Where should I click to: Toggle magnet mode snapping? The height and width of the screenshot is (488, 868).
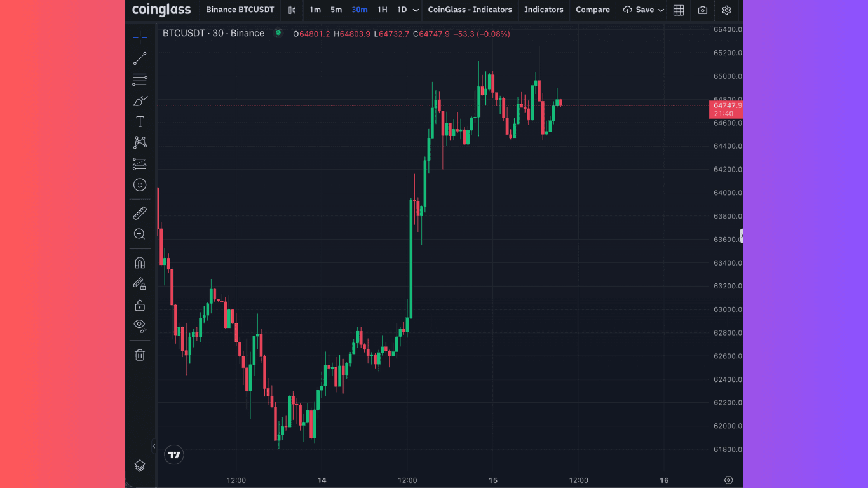[140, 262]
